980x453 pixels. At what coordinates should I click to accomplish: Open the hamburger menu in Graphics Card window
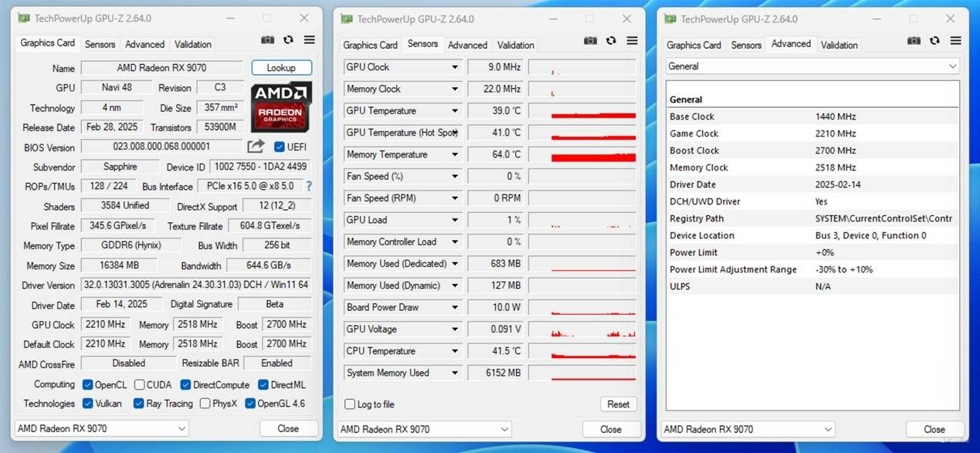[x=309, y=40]
